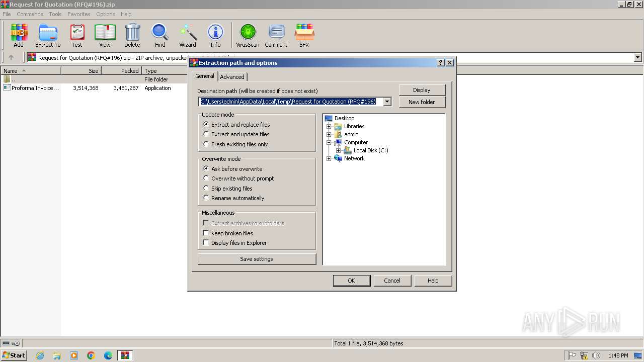Click the Delete trash can icon
Image resolution: width=644 pixels, height=362 pixels.
[132, 35]
